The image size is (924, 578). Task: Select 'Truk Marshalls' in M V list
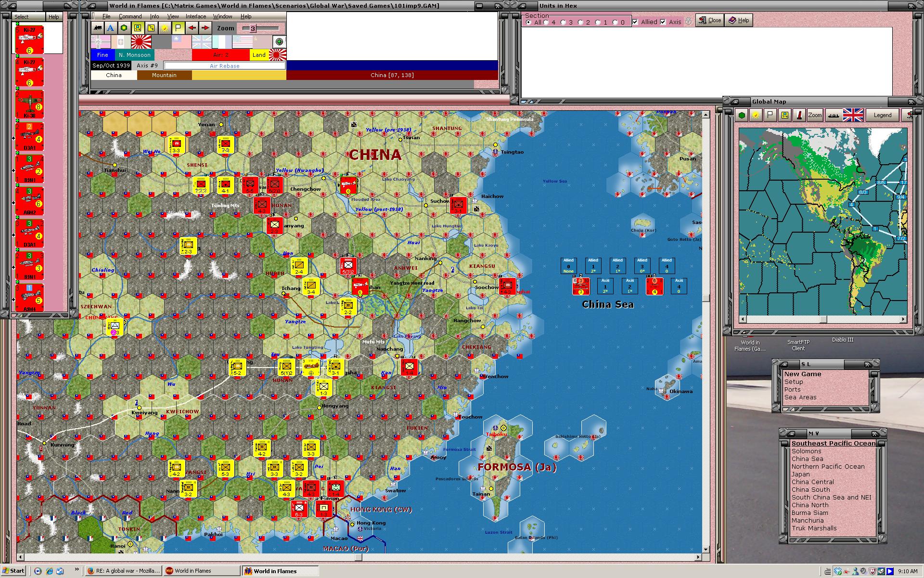pyautogui.click(x=814, y=528)
